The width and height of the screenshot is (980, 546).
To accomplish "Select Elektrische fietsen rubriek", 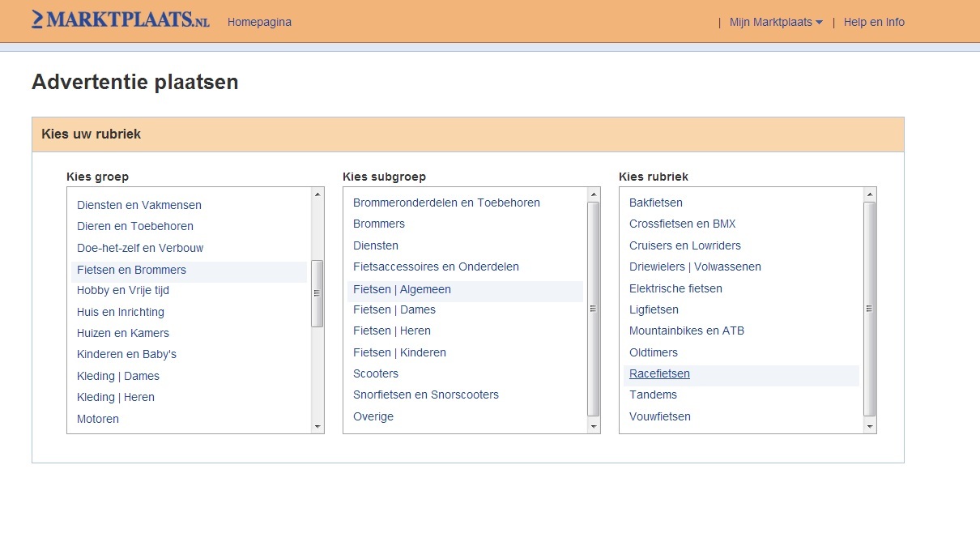I will point(675,289).
